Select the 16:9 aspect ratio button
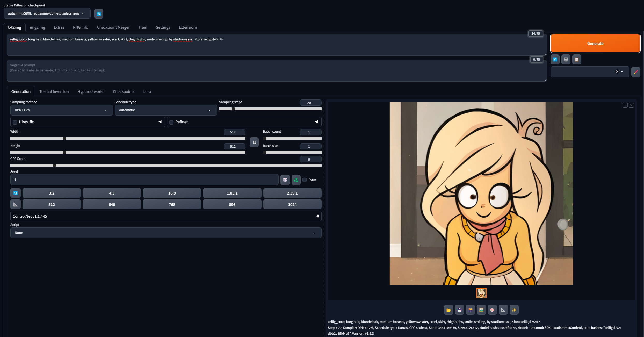The width and height of the screenshot is (644, 337). (172, 193)
